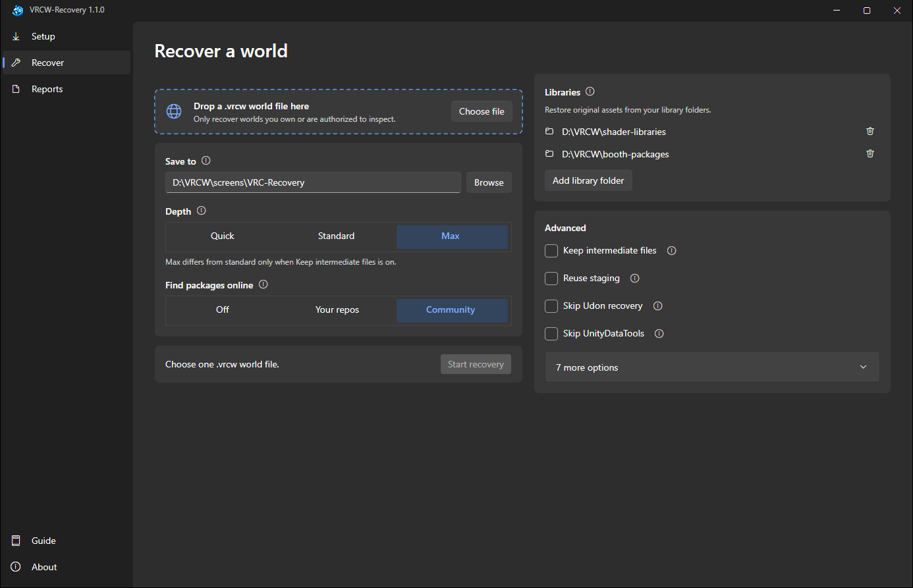913x588 pixels.
Task: Toggle the Skip UnityDataTools checkbox
Action: (x=551, y=334)
